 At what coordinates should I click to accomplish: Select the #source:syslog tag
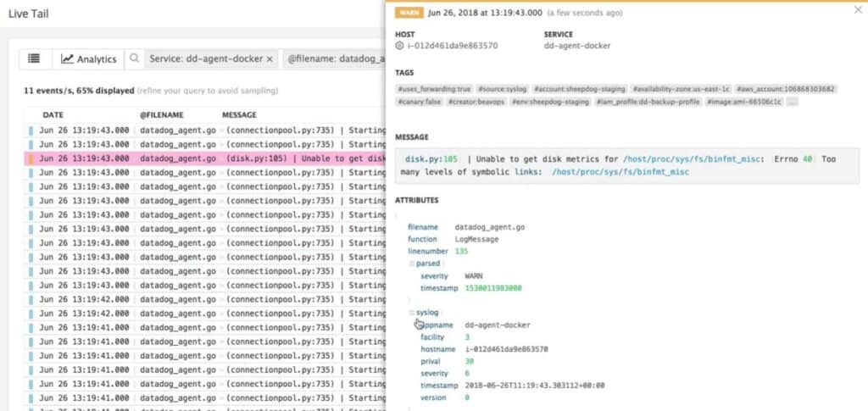tap(502, 89)
